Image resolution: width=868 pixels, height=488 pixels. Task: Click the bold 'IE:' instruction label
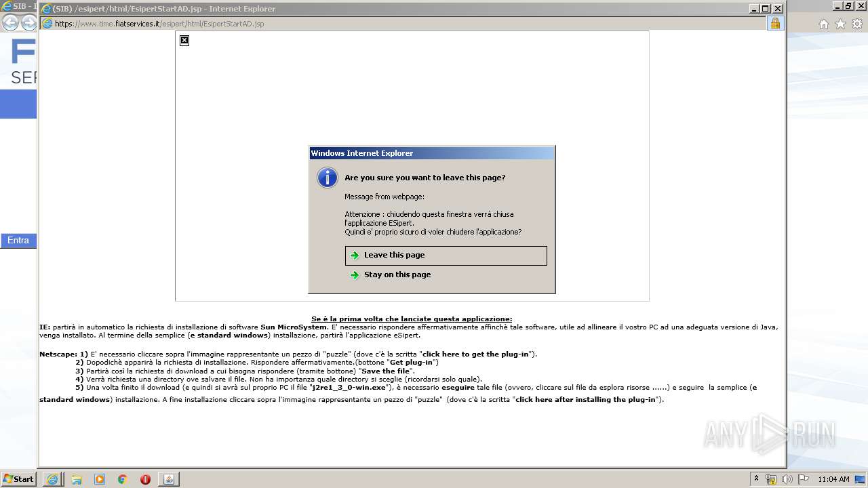45,327
